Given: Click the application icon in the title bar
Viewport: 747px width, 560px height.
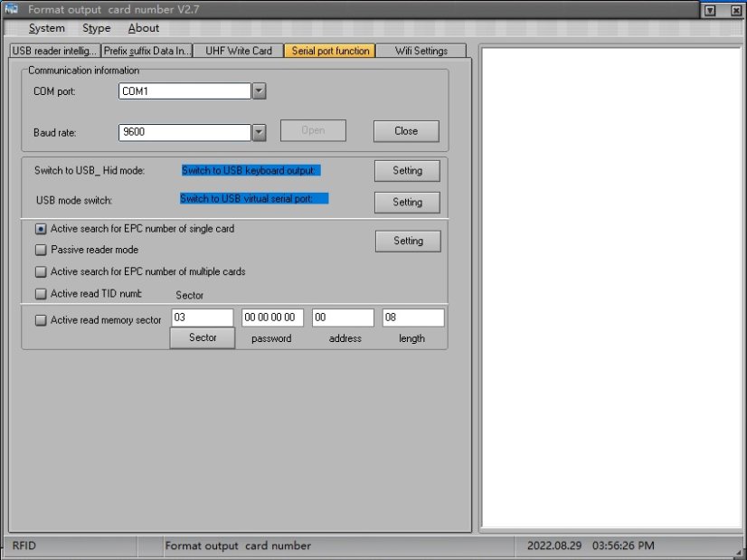Looking at the screenshot, I should coord(13,9).
